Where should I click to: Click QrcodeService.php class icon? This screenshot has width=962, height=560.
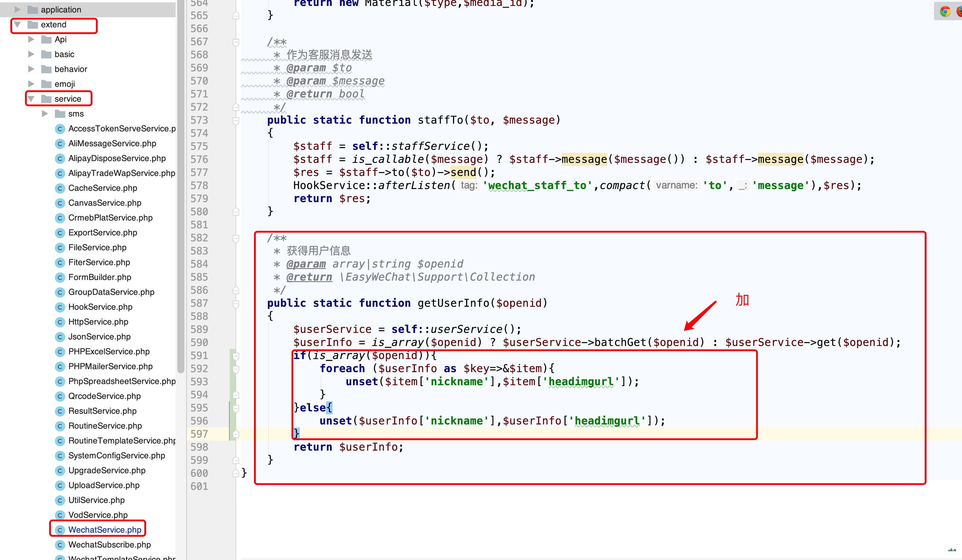pos(60,396)
